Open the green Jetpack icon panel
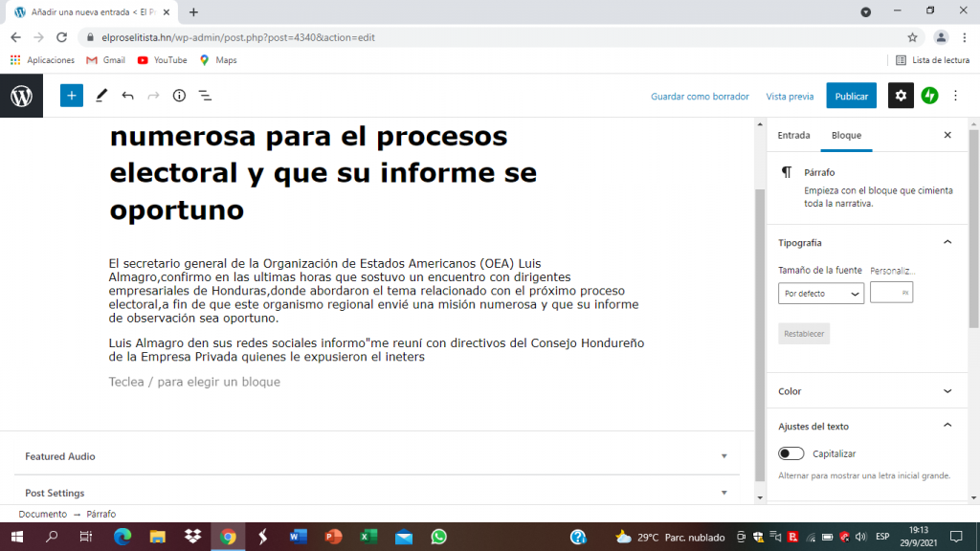Screen dimensions: 980x551 coord(929,96)
